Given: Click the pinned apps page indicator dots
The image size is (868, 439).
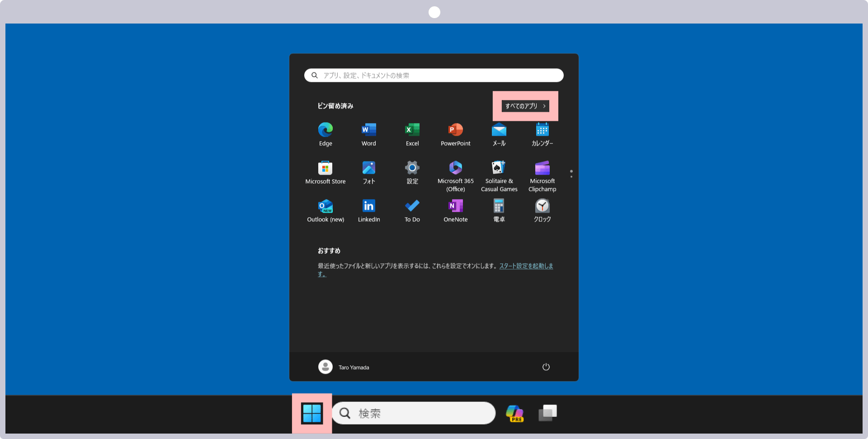Looking at the screenshot, I should (571, 174).
